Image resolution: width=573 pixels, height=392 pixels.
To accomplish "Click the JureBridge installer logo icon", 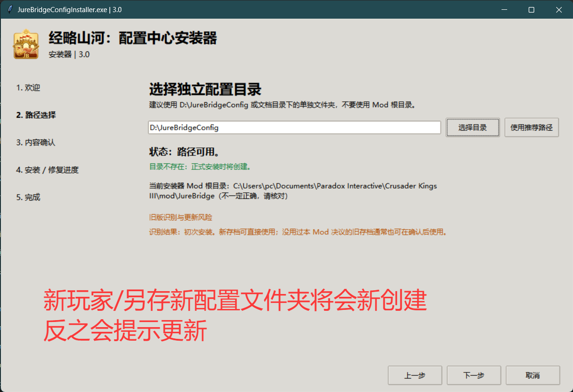I will 26,44.
